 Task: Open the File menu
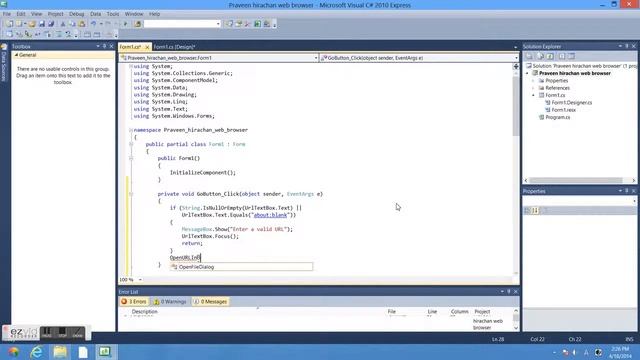tap(7, 14)
